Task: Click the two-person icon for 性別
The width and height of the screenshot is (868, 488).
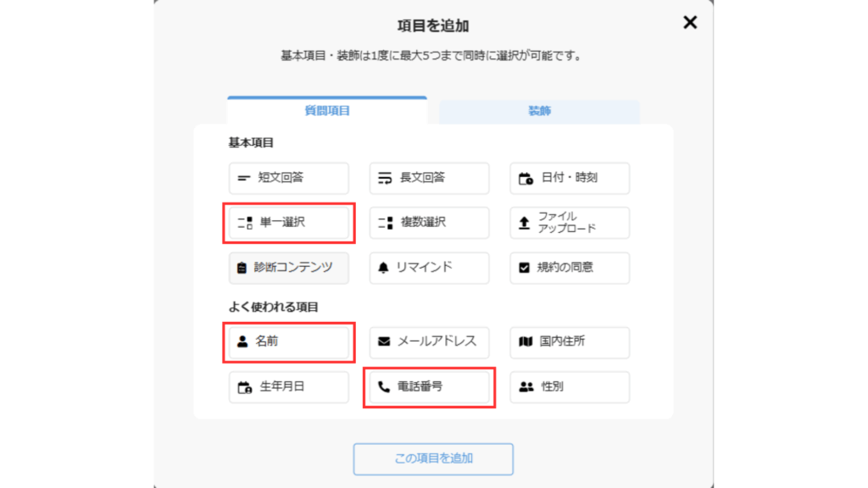Action: coord(526,387)
